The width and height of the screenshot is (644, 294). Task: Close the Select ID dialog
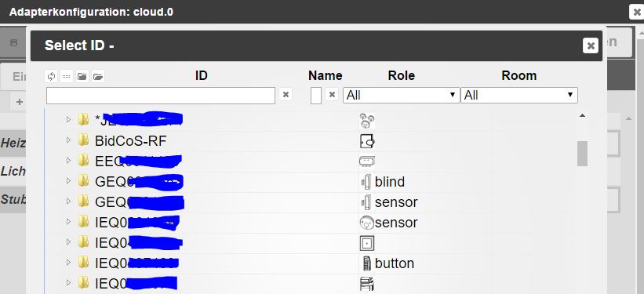[590, 45]
